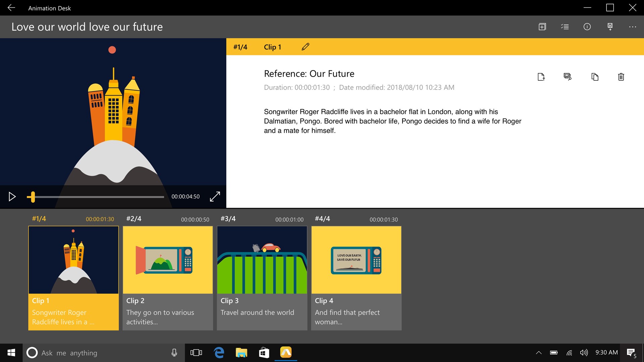Open Clip 4 And find that perfect woman
The height and width of the screenshot is (362, 644).
point(356,278)
